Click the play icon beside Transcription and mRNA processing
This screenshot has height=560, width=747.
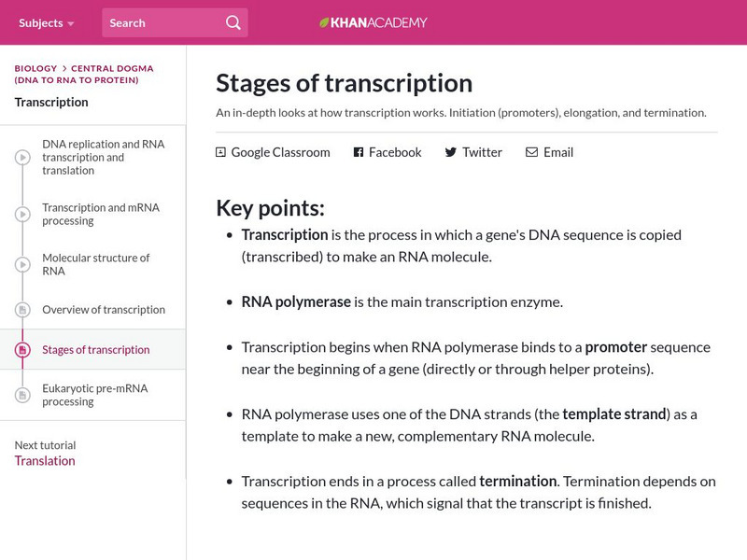[x=21, y=215]
